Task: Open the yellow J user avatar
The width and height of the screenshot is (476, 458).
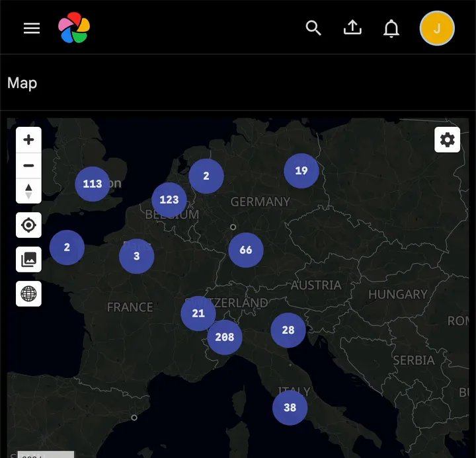Action: 437,28
